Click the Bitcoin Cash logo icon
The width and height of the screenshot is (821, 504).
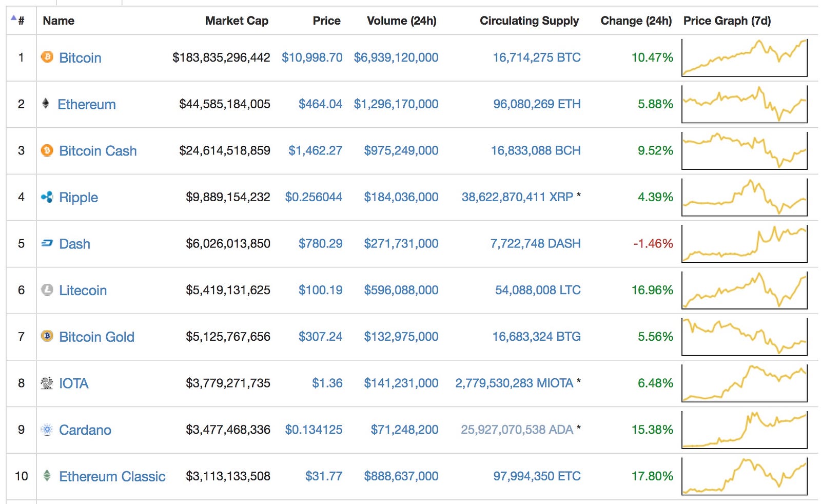pos(47,150)
